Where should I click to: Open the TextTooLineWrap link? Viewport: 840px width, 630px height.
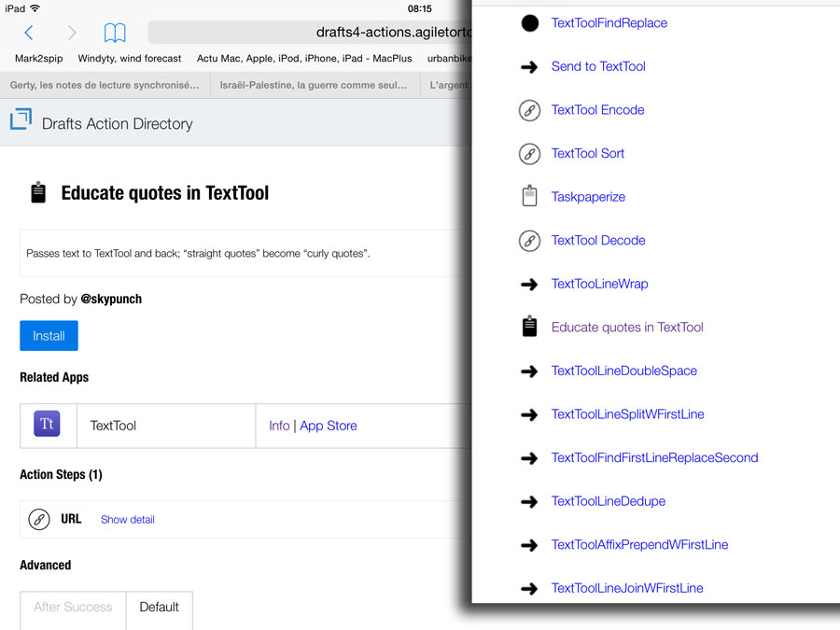[x=599, y=284]
